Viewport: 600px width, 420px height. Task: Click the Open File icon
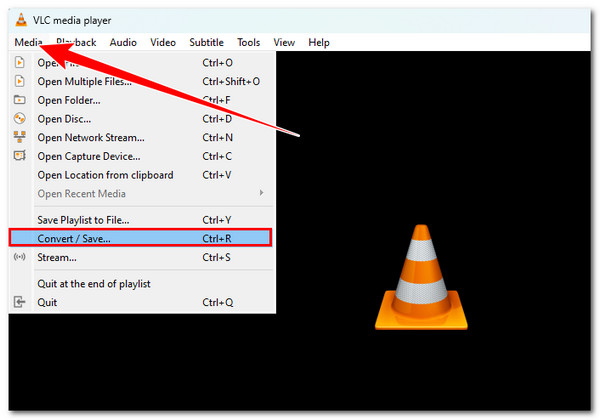coord(20,62)
